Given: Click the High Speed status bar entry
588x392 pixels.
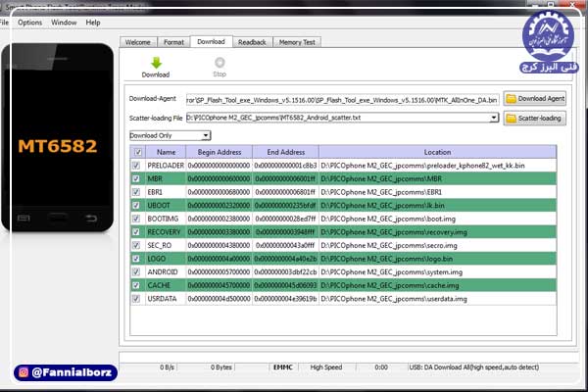Looking at the screenshot, I should coord(326,367).
